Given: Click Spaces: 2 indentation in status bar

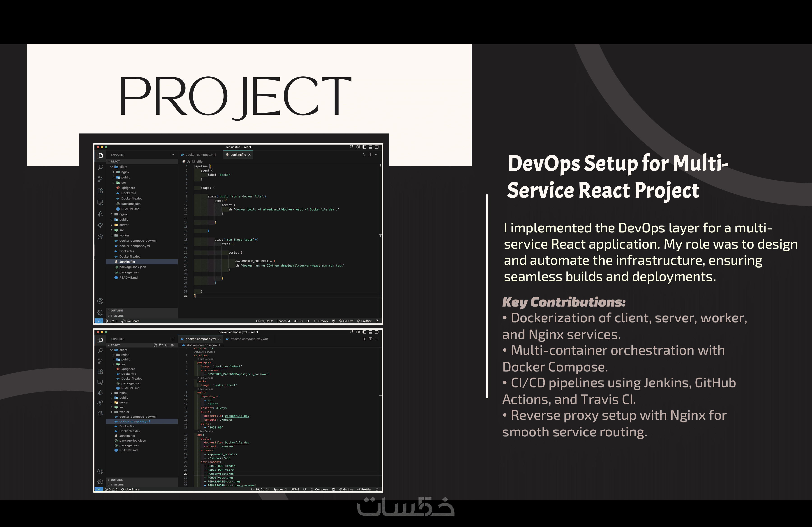Looking at the screenshot, I should tap(280, 489).
